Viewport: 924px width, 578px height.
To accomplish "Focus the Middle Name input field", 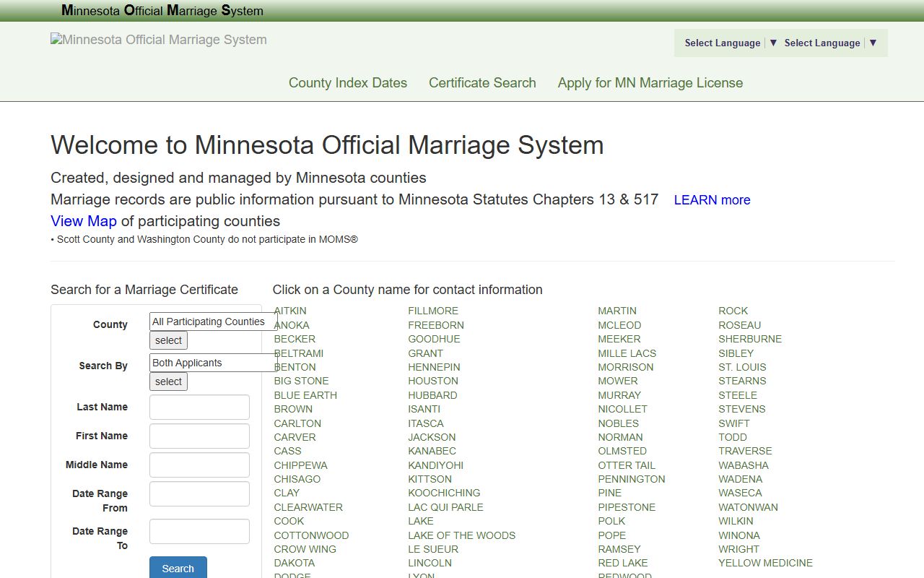I will tap(199, 465).
